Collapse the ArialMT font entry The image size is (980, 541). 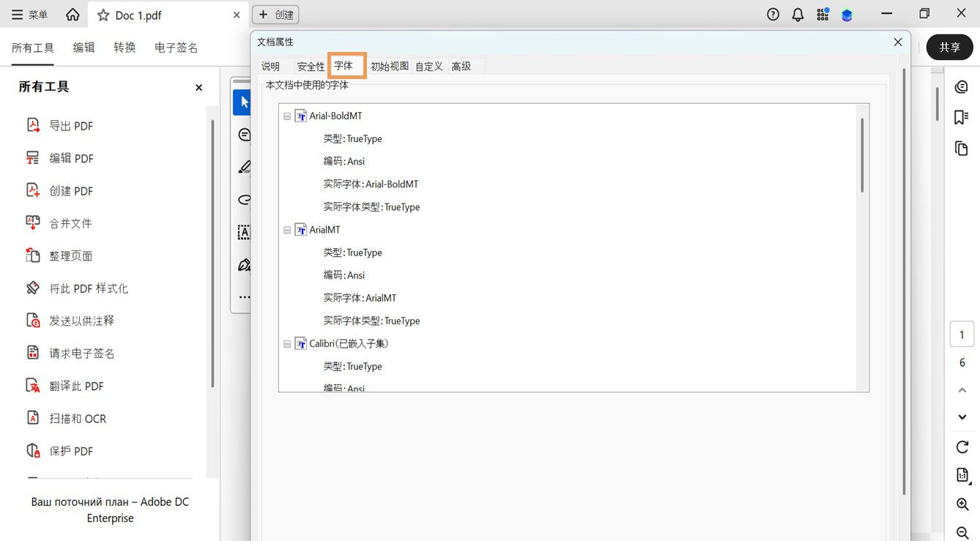(286, 229)
